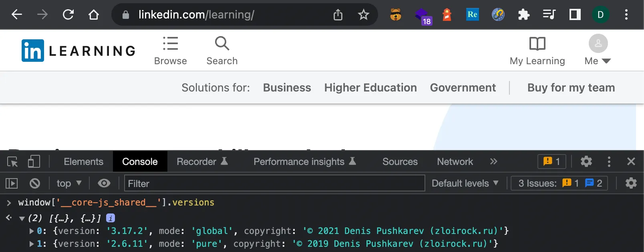The image size is (644, 252).
Task: Close the DevTools panel
Action: pyautogui.click(x=631, y=161)
